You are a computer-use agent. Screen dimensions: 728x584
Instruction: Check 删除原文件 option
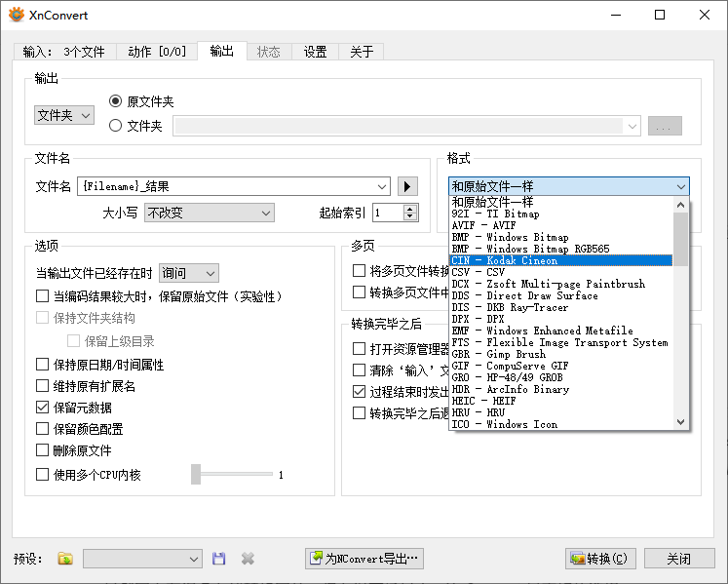[x=42, y=450]
